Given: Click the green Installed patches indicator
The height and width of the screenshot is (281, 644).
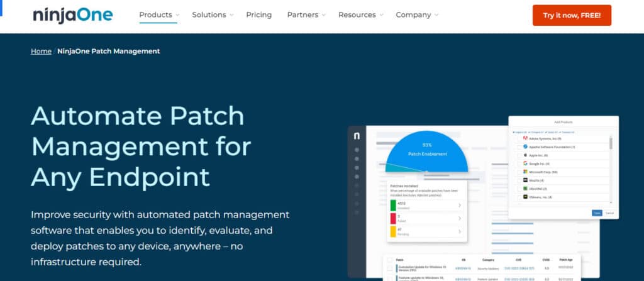Looking at the screenshot, I should tap(393, 206).
